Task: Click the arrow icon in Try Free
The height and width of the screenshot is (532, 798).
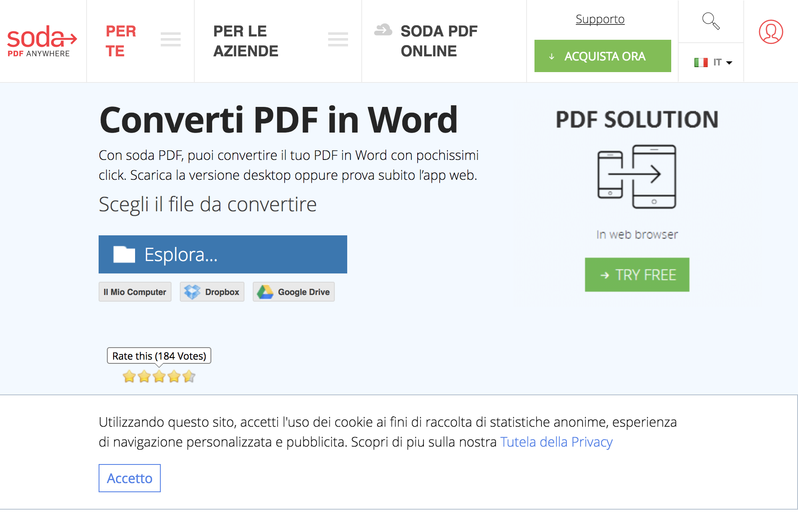Action: (605, 275)
